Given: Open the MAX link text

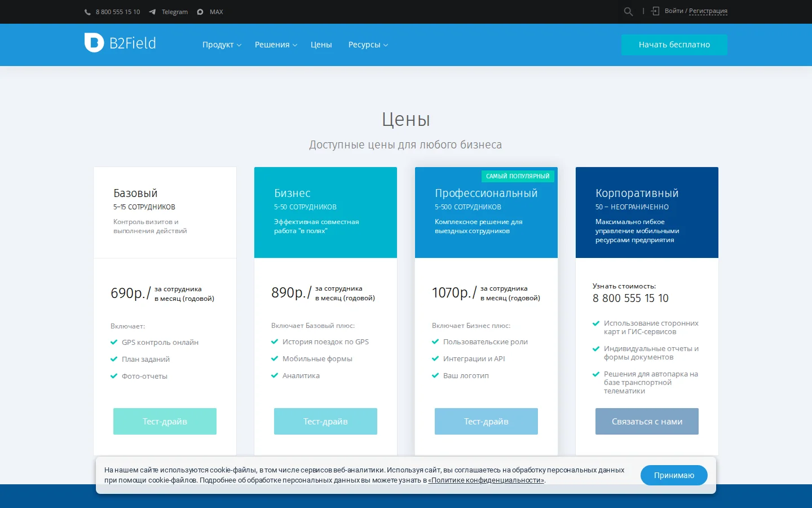Looking at the screenshot, I should pos(217,12).
